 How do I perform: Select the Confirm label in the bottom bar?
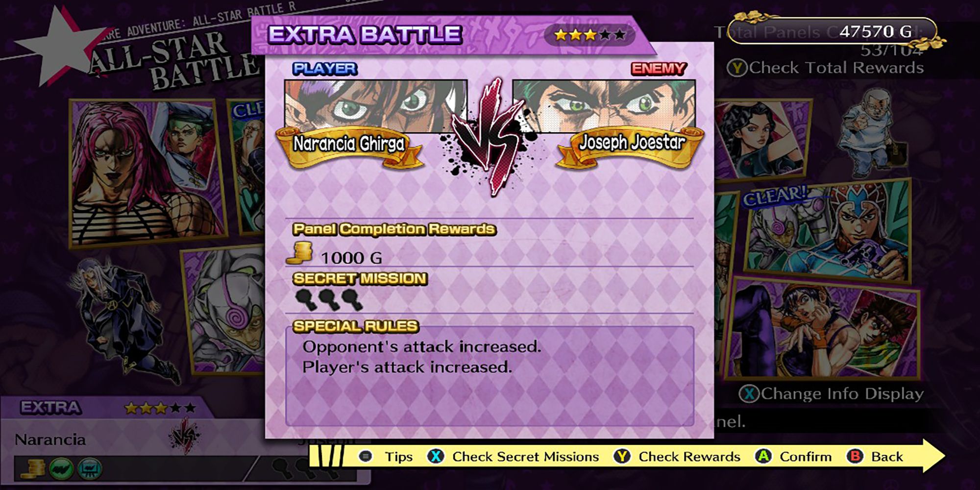(x=806, y=457)
